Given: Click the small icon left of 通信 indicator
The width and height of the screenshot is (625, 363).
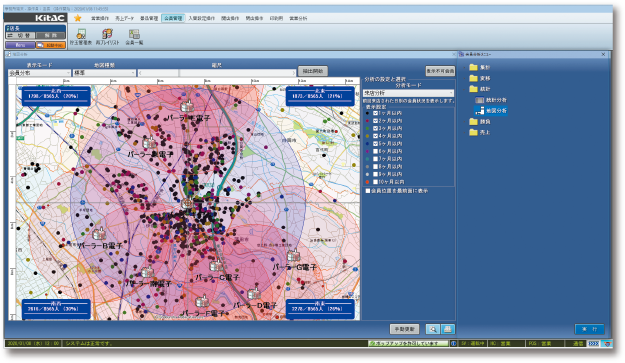Looking at the screenshot, I should [594, 343].
